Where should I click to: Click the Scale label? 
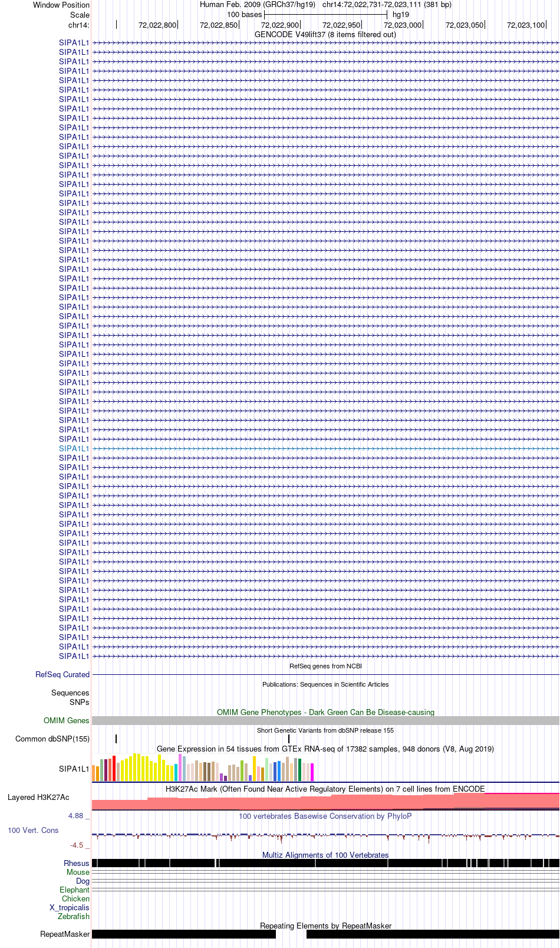(x=80, y=15)
